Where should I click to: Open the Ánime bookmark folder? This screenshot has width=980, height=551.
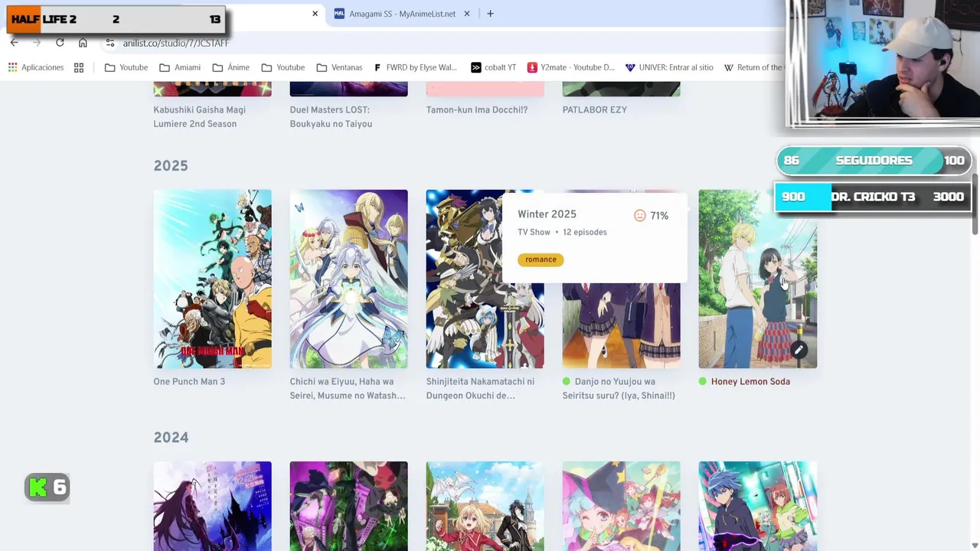(231, 67)
